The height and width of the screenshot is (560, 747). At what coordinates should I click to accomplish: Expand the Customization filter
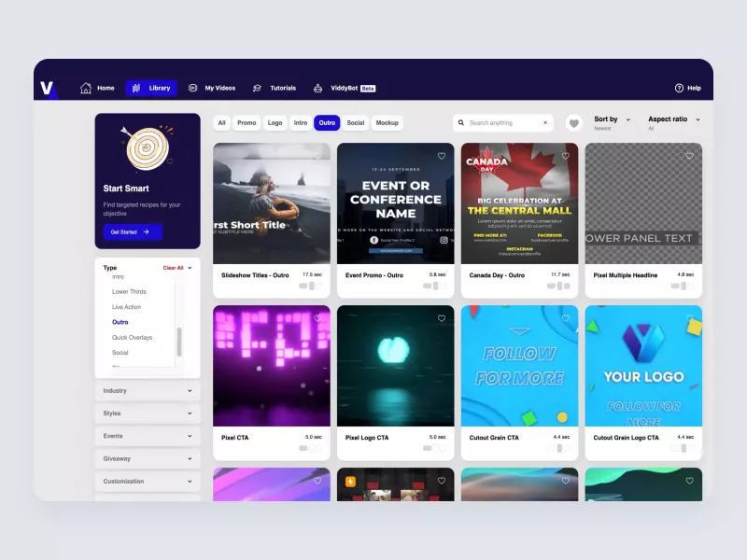point(148,481)
